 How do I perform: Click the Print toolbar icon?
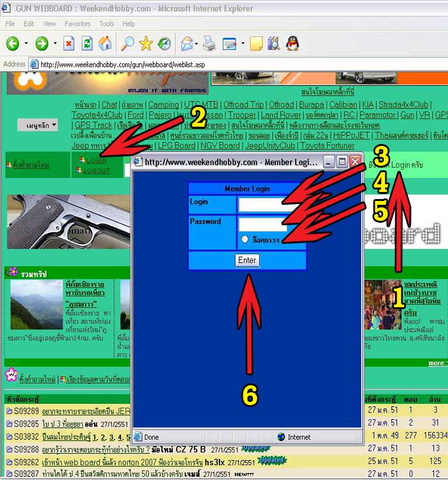[209, 44]
